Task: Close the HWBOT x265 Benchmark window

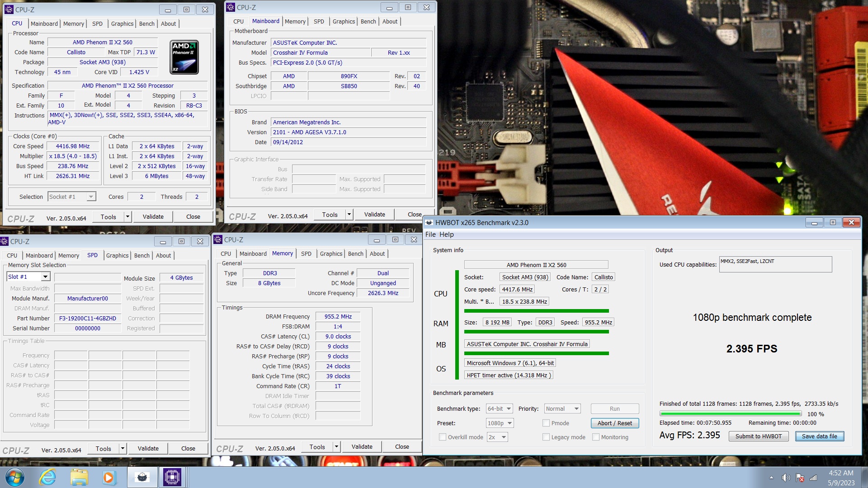Action: pos(851,222)
